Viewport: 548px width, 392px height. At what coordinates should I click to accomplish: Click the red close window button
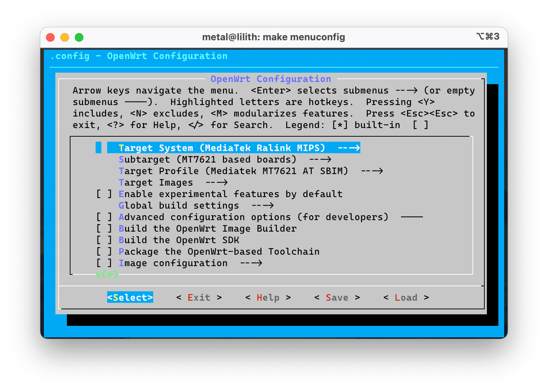50,37
